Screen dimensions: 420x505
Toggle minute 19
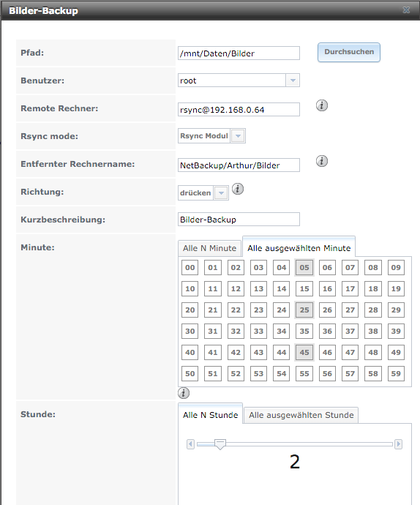(x=396, y=288)
